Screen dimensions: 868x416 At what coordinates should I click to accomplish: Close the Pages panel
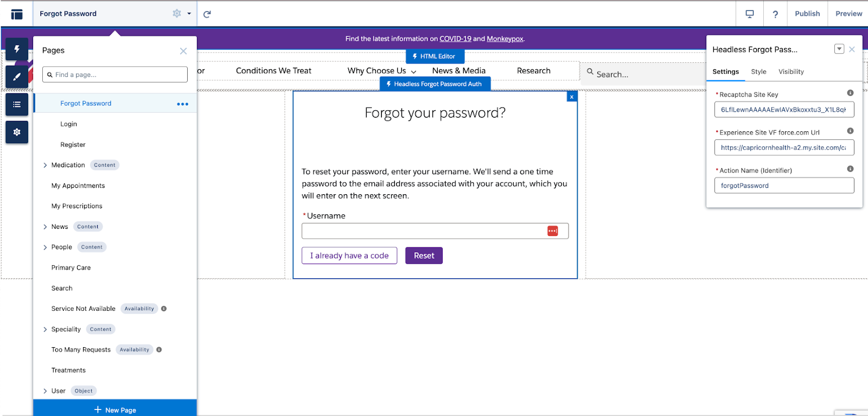[183, 51]
